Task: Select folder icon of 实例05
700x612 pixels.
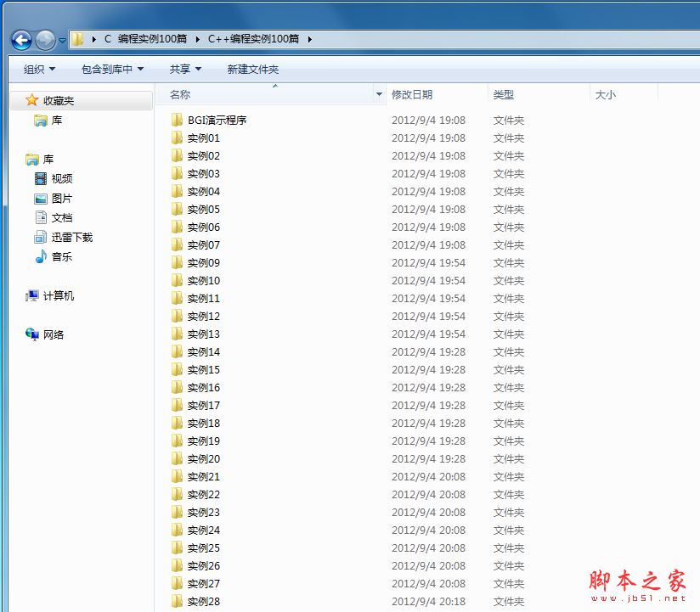Action: pyautogui.click(x=178, y=209)
